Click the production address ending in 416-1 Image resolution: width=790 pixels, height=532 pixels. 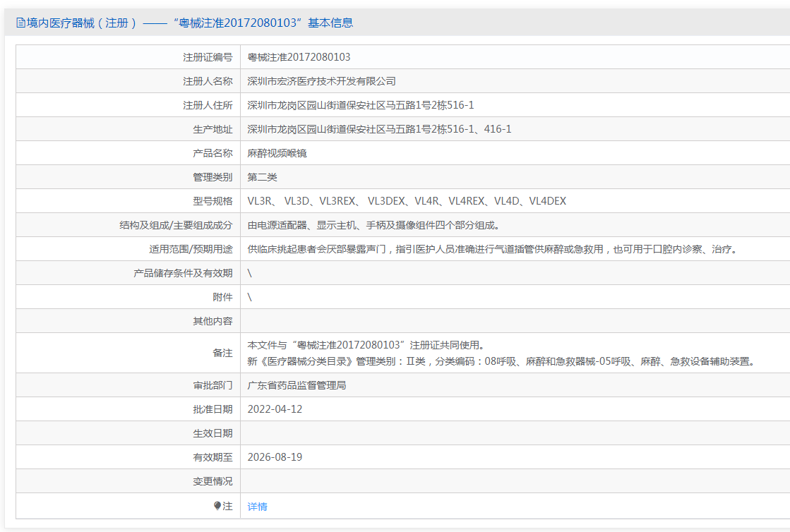pyautogui.click(x=379, y=129)
